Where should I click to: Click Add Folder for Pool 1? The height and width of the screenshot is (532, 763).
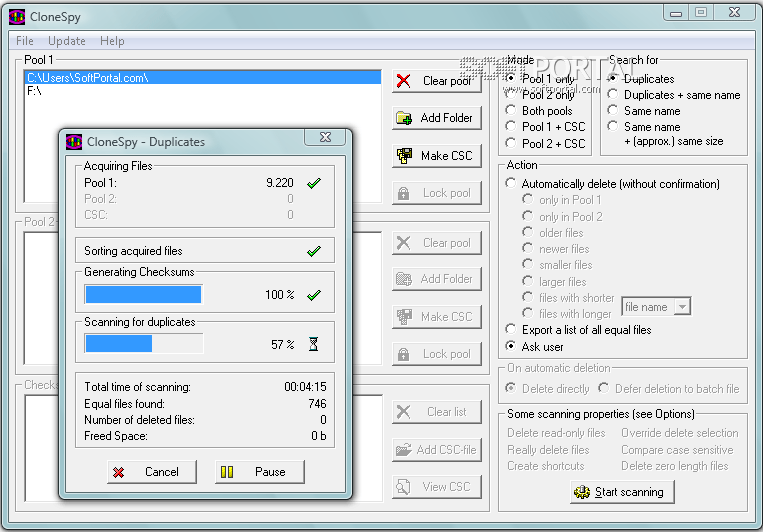437,118
